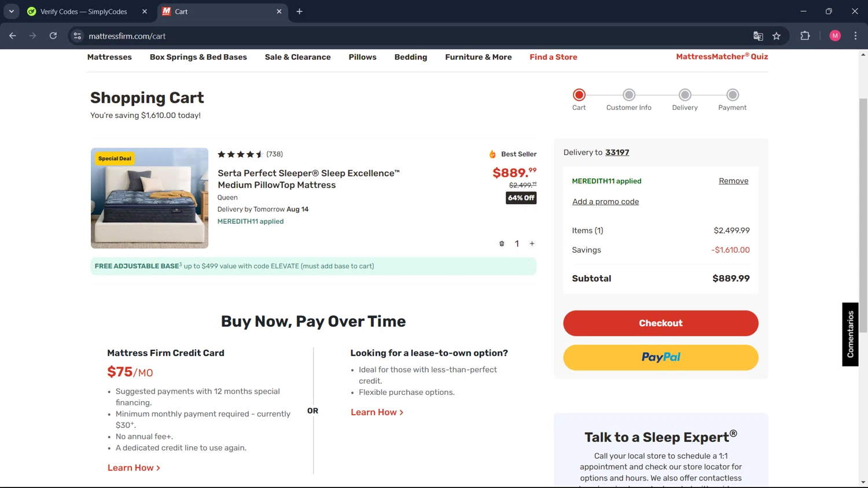Open the browser extensions puzzle icon
Viewport: 868px width, 488px height.
click(805, 36)
